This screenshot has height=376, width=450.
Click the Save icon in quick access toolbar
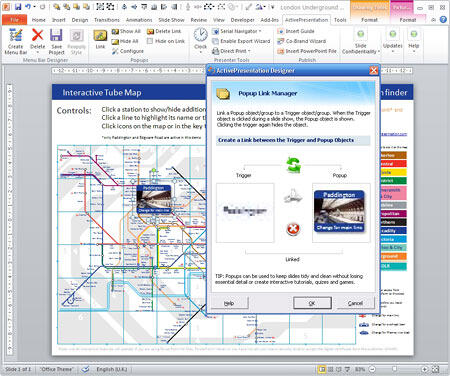(x=18, y=7)
